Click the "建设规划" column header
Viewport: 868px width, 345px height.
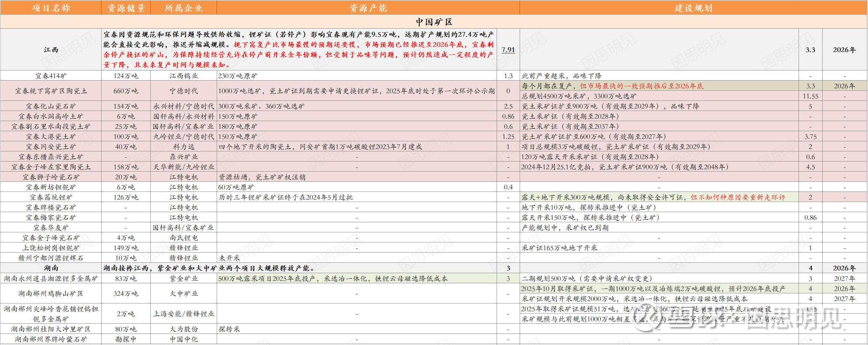coord(693,8)
